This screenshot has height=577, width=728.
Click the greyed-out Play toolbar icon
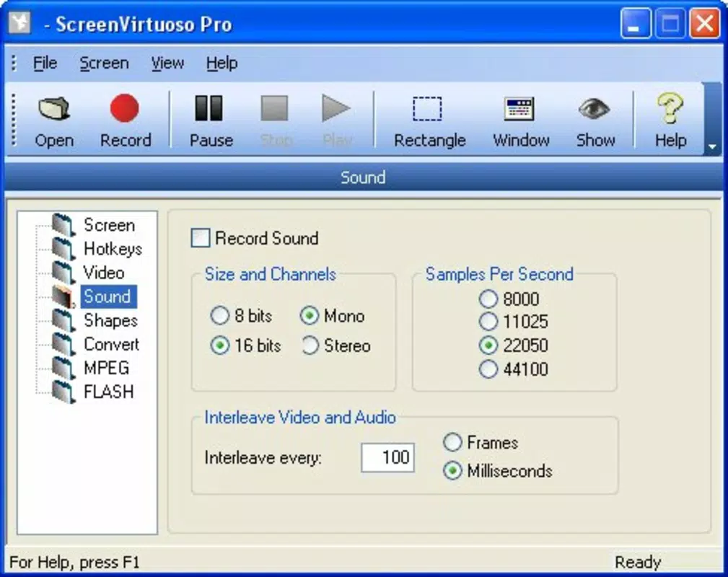pos(336,108)
